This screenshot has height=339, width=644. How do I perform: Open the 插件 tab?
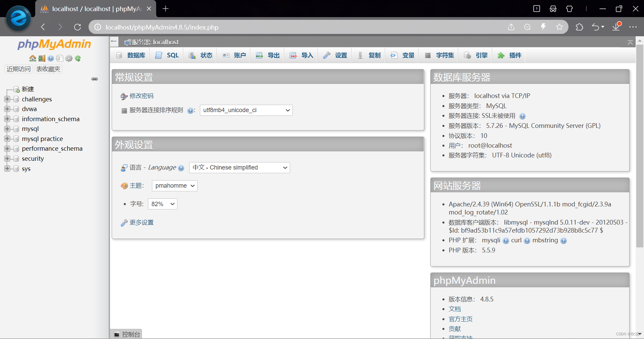pyautogui.click(x=509, y=55)
